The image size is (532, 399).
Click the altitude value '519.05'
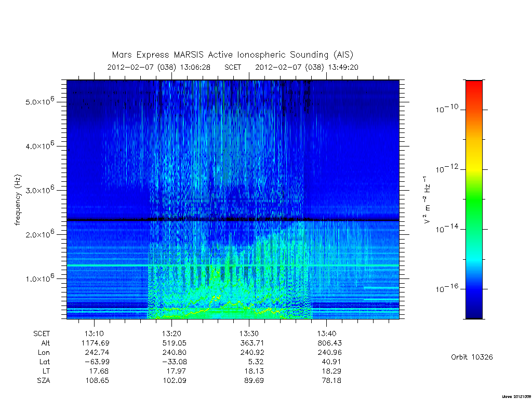click(x=174, y=343)
